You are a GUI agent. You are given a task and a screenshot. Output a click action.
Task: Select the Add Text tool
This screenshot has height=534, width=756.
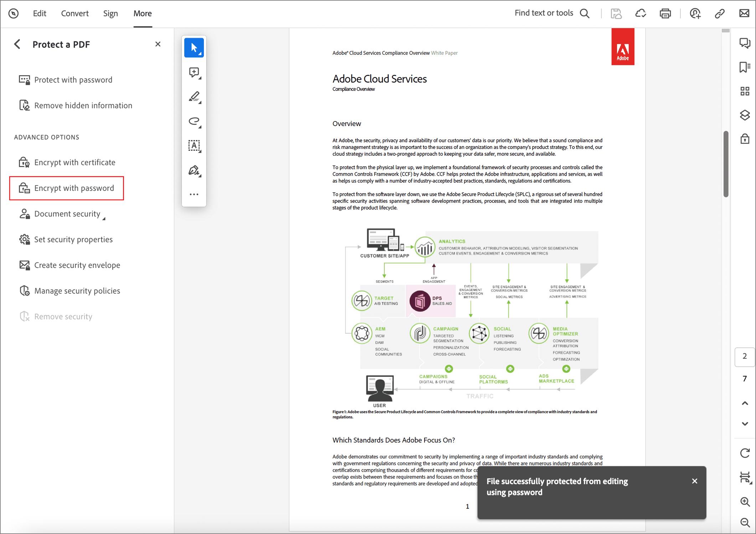tap(194, 145)
